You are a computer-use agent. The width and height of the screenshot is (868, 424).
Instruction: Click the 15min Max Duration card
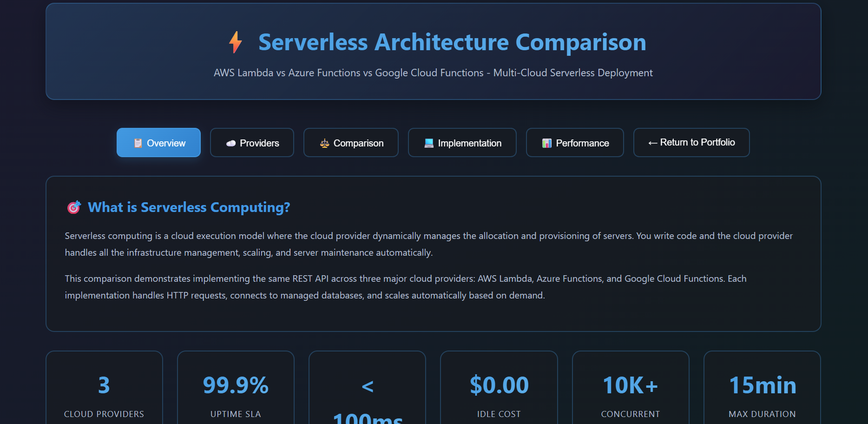762,391
